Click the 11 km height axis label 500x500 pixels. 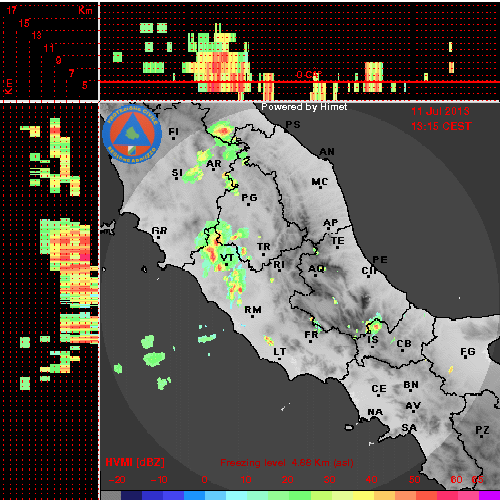click(x=49, y=48)
